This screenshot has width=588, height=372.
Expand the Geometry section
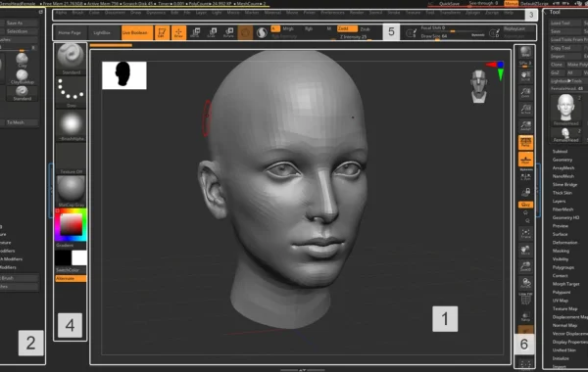point(562,160)
